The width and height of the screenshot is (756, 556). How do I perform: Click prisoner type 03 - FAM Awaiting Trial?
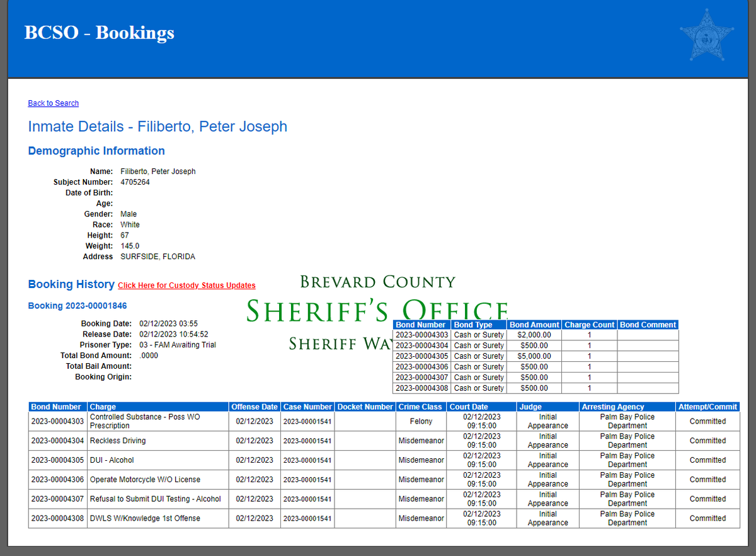point(178,345)
